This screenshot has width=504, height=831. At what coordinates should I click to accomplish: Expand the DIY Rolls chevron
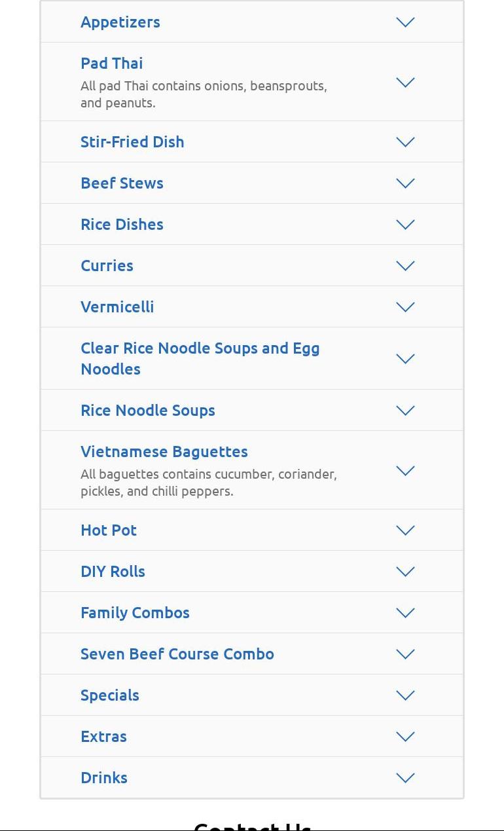405,572
